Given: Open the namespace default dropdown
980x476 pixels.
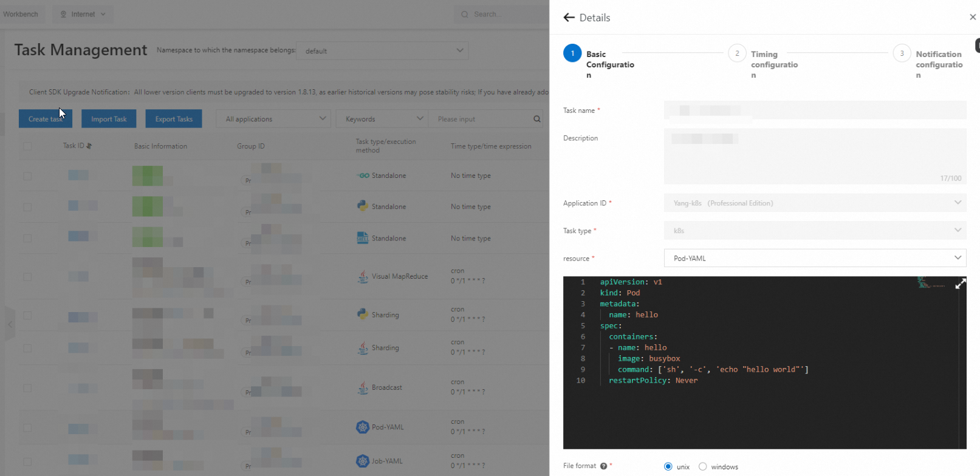Looking at the screenshot, I should click(x=382, y=50).
